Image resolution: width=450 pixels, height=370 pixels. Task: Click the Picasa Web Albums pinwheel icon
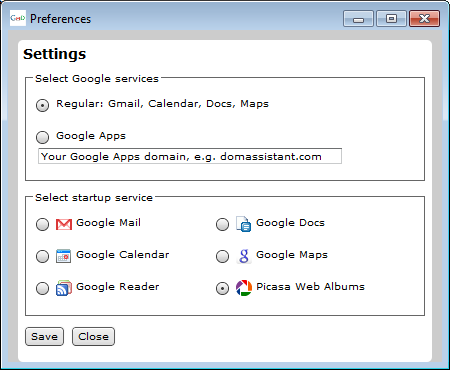click(x=244, y=288)
